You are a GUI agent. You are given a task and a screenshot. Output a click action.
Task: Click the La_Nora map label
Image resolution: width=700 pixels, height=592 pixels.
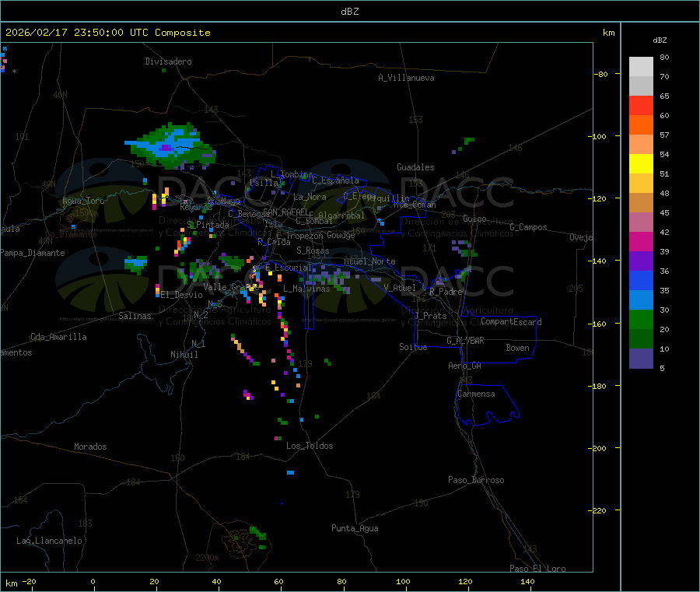[310, 197]
